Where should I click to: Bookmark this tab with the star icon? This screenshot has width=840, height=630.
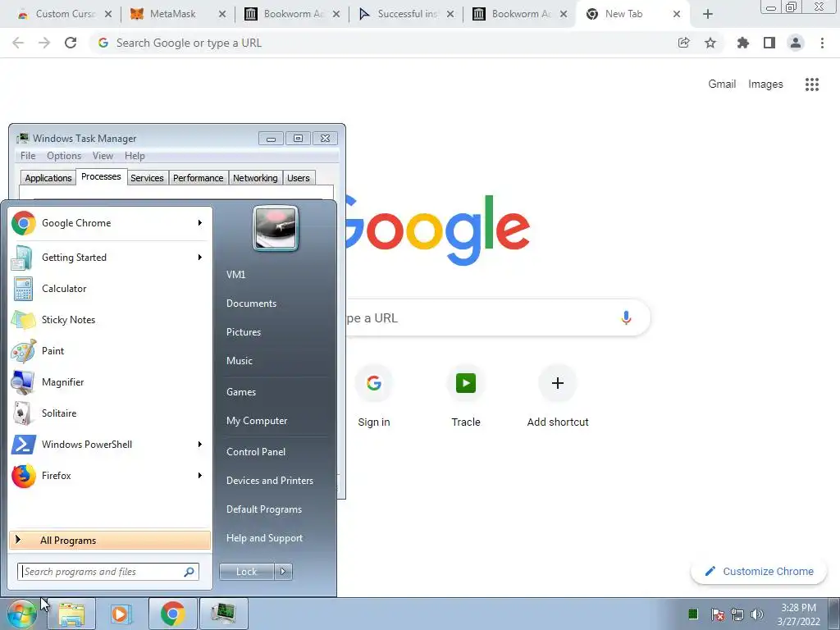tap(710, 43)
